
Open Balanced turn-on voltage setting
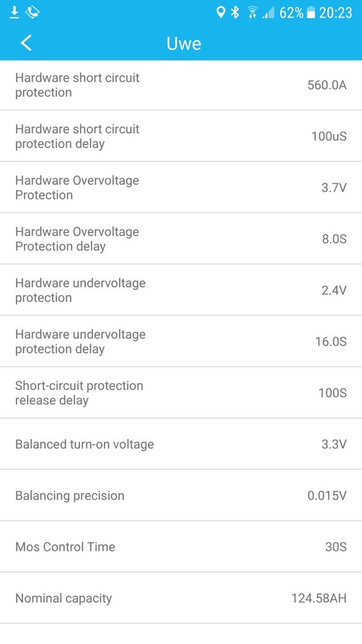(181, 444)
